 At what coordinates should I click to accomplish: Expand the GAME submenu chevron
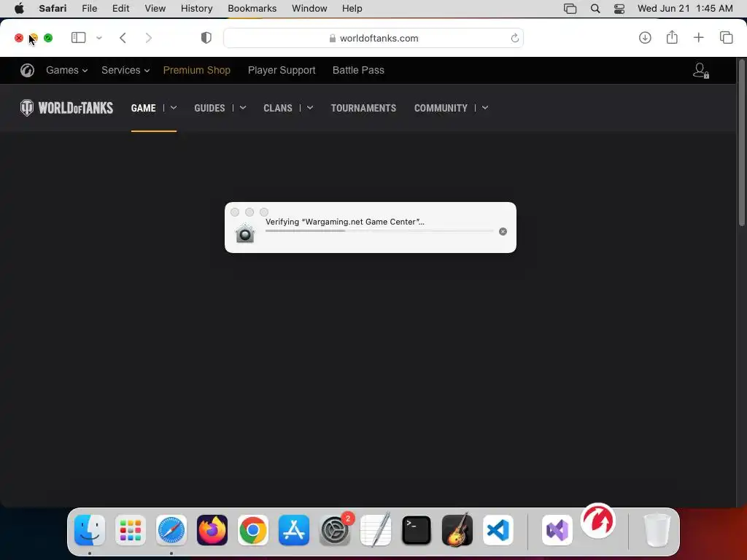tap(174, 108)
